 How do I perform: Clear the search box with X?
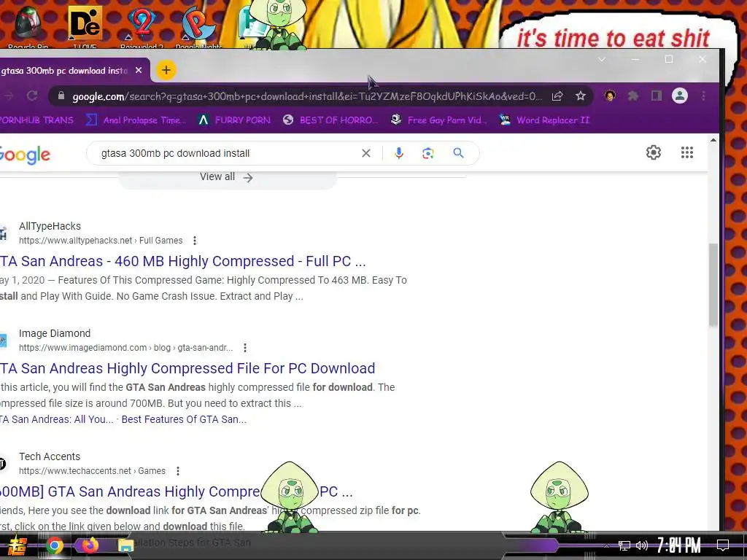pyautogui.click(x=366, y=153)
